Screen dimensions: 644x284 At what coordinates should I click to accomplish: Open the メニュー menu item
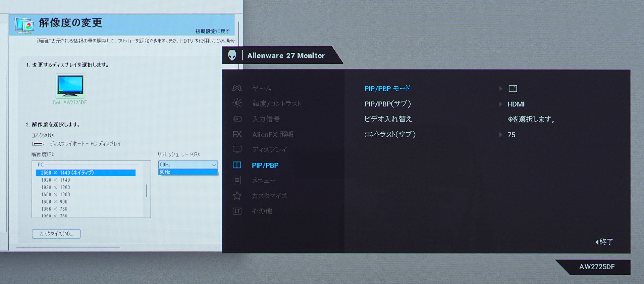[264, 181]
